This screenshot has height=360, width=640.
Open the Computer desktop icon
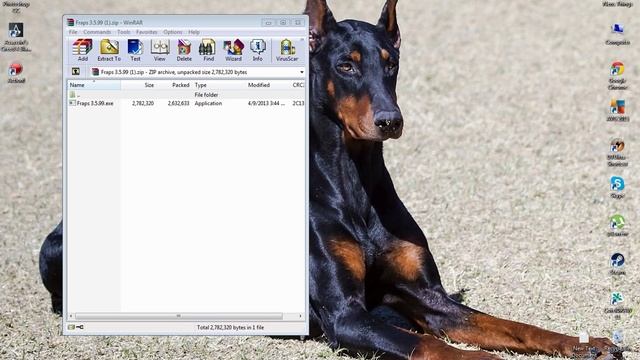[x=617, y=35]
